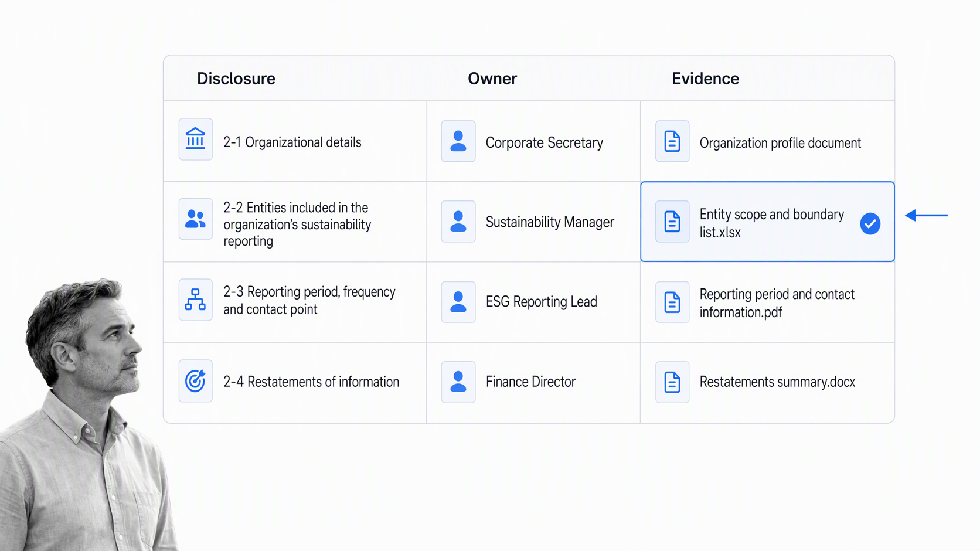Open Entity scope and boundary list.xlsx text
The width and height of the screenshot is (980, 551).
(x=772, y=223)
